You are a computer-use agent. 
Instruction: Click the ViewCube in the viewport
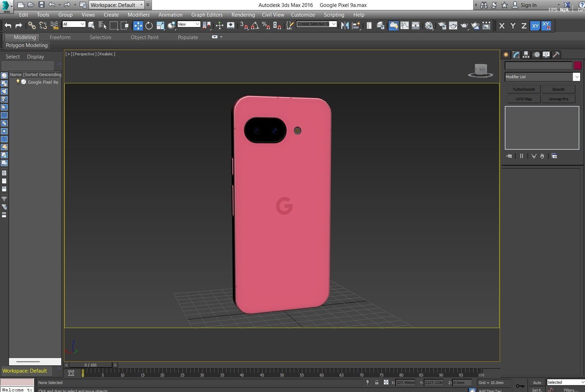coord(480,70)
